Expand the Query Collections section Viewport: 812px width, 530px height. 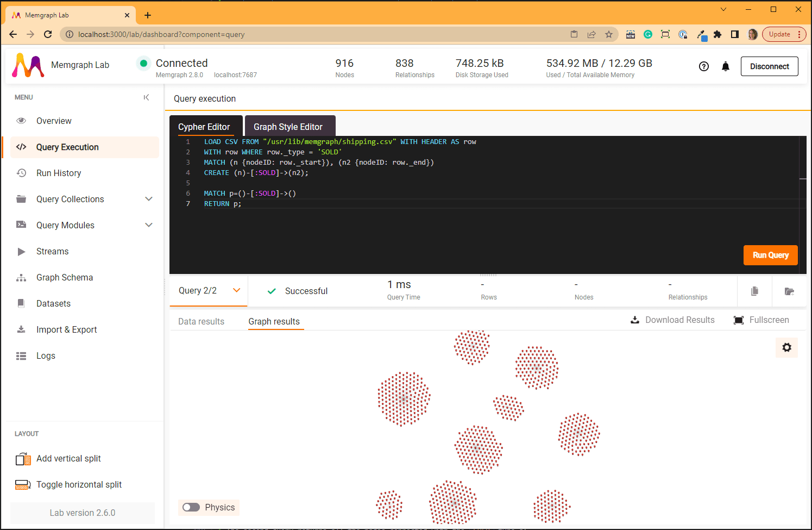tap(149, 199)
